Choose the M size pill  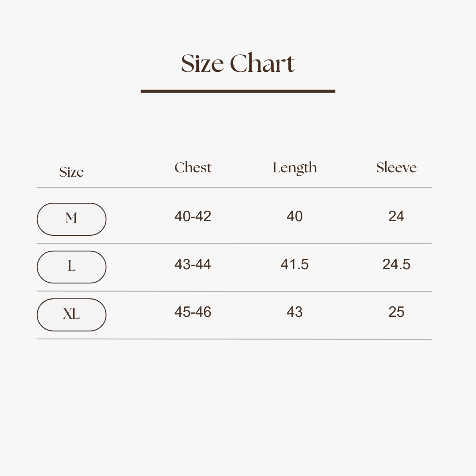[x=71, y=219]
